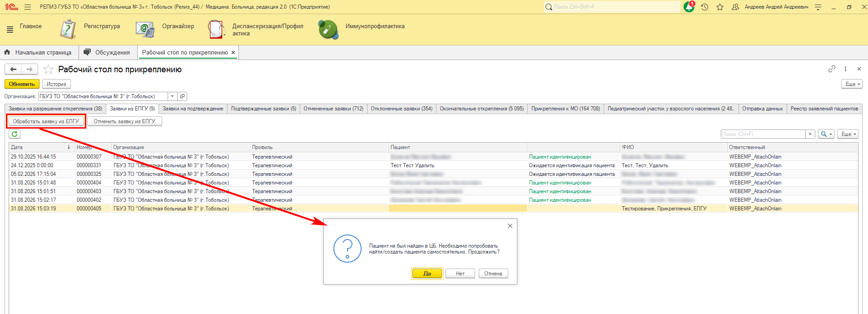Expand the Организация dropdown arrow
Viewport: 868px width, 314px height.
coord(172,96)
